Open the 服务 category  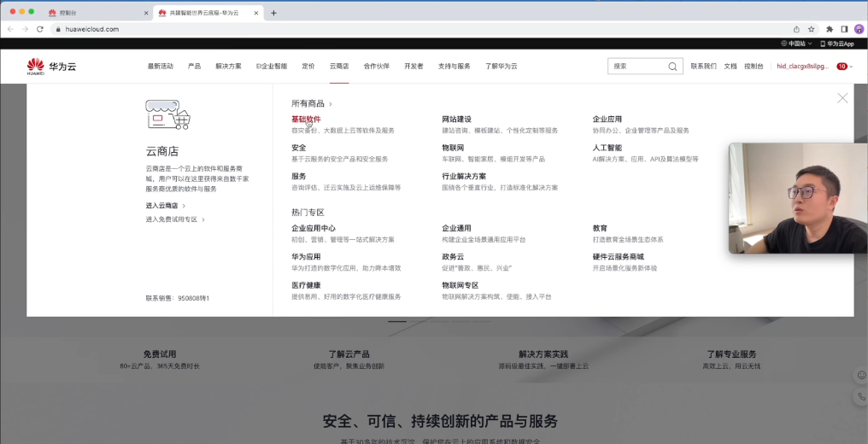click(299, 177)
